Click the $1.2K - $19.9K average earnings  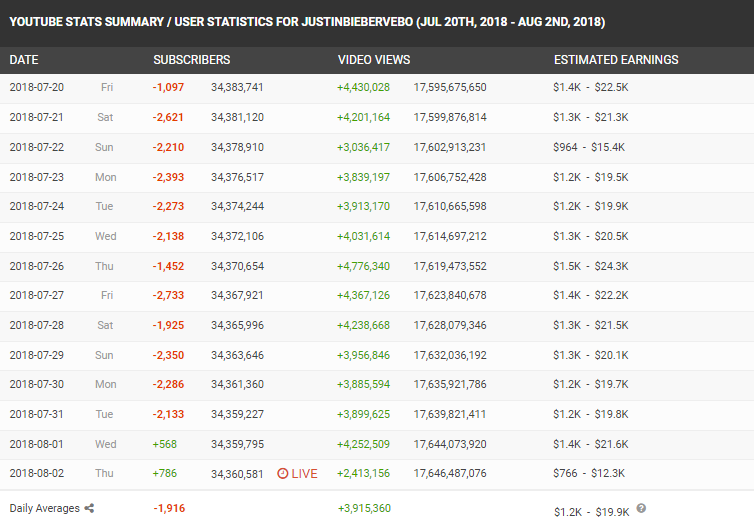591,512
